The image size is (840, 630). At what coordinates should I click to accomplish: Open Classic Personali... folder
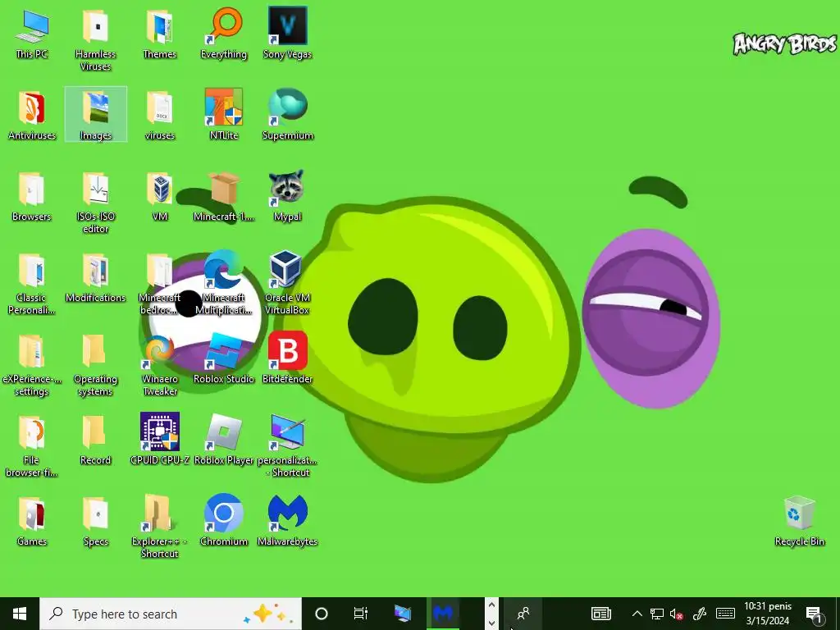[x=32, y=283]
